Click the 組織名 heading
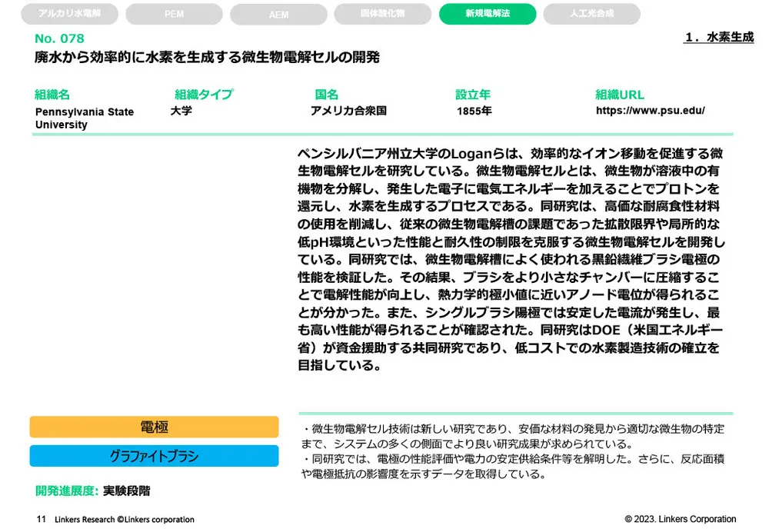 point(52,95)
